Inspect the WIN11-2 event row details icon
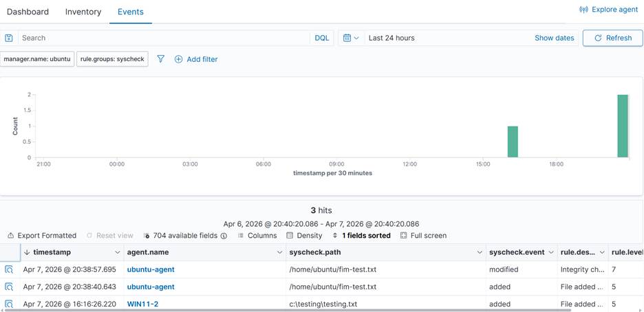 (9, 304)
